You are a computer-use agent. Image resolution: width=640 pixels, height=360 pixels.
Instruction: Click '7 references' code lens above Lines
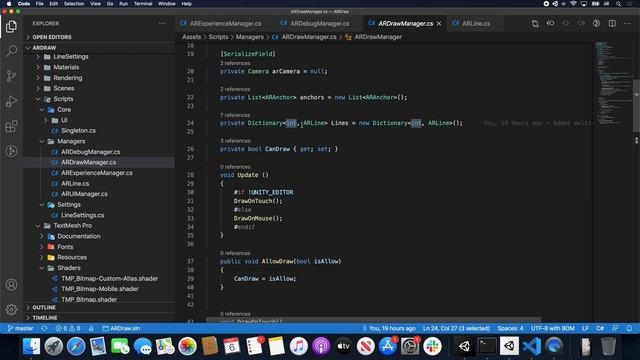(x=235, y=115)
